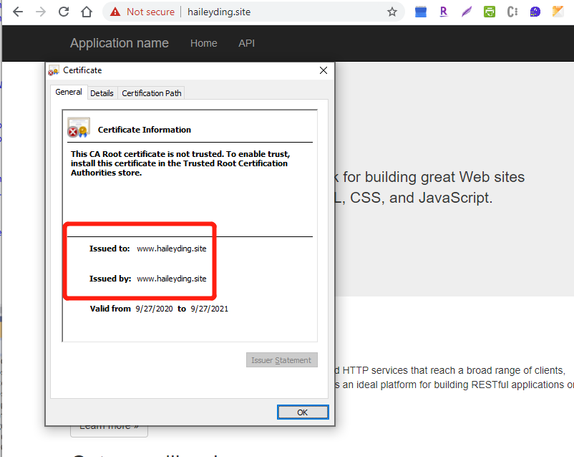Click the Issued to www.haileyding.site value
The width and height of the screenshot is (574, 457).
tap(171, 249)
